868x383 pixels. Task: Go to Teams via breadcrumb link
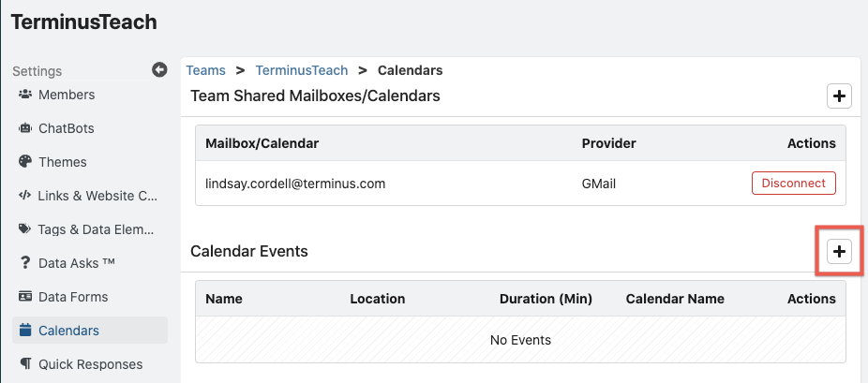coord(206,71)
